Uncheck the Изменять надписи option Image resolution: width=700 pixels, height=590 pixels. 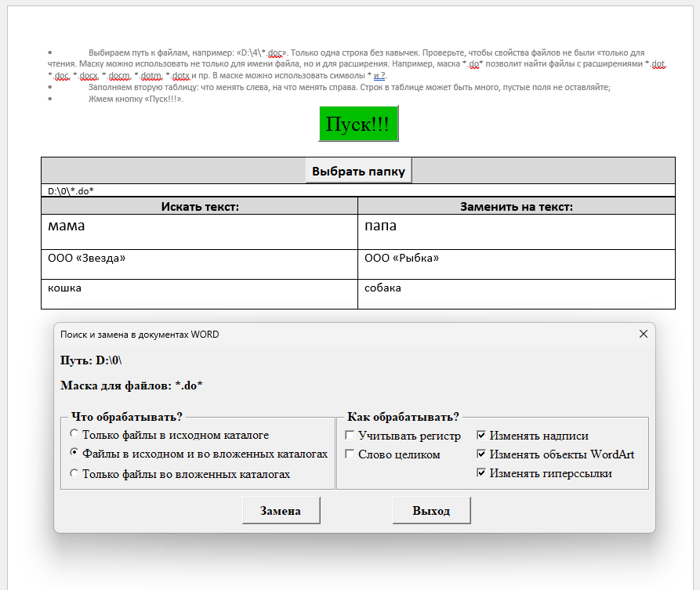pyautogui.click(x=481, y=436)
